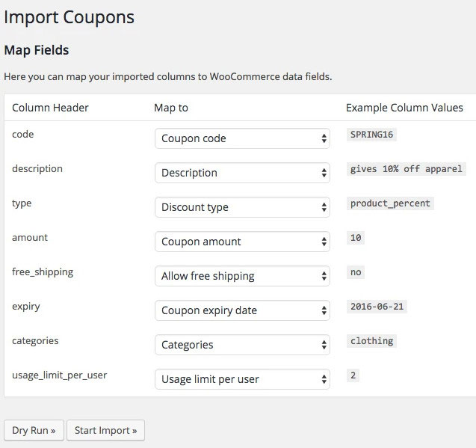Click the usage_limit_per_user row label
Viewport: 476px width, 448px height.
pyautogui.click(x=59, y=375)
